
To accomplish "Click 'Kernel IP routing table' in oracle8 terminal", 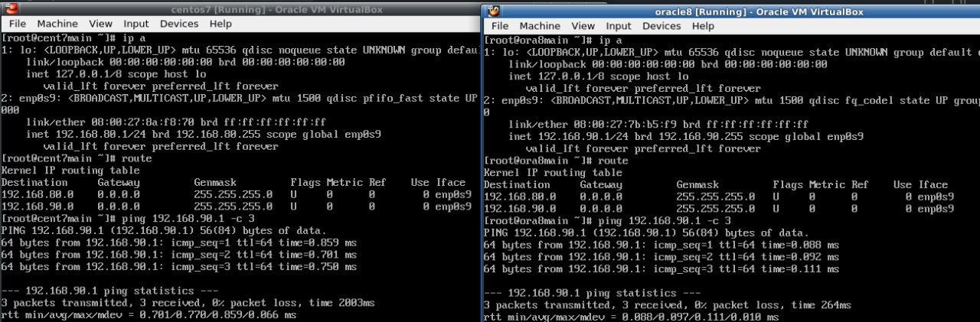I will coord(553,173).
